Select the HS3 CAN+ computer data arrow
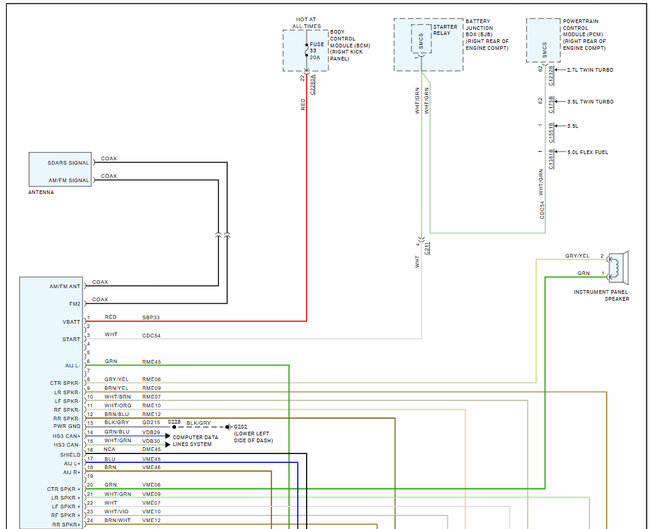Viewport: 650px width, 529px height. pos(167,436)
